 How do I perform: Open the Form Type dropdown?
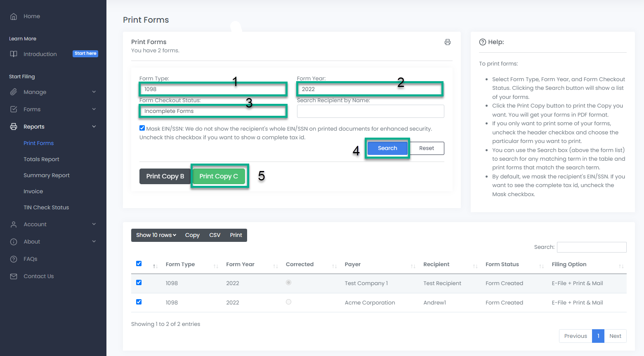(x=213, y=89)
